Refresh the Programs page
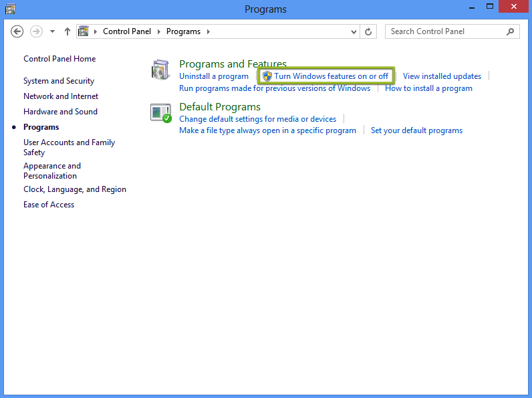This screenshot has height=398, width=532. pos(368,31)
